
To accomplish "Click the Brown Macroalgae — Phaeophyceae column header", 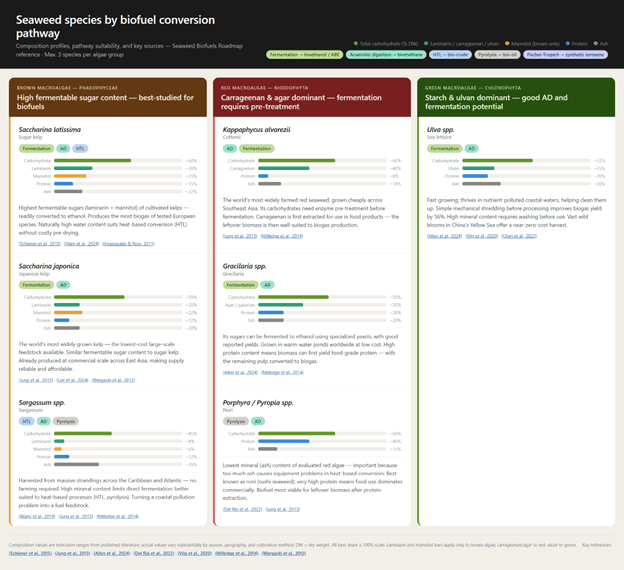I will [x=108, y=97].
